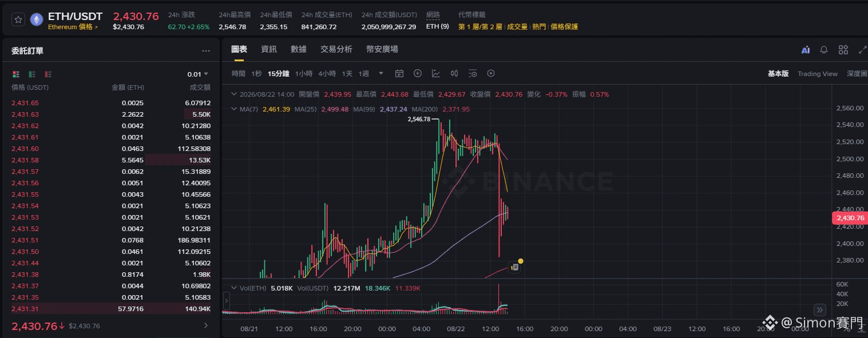Image resolution: width=868 pixels, height=338 pixels.
Task: Open the hexagon chart settings icon
Action: (x=491, y=73)
